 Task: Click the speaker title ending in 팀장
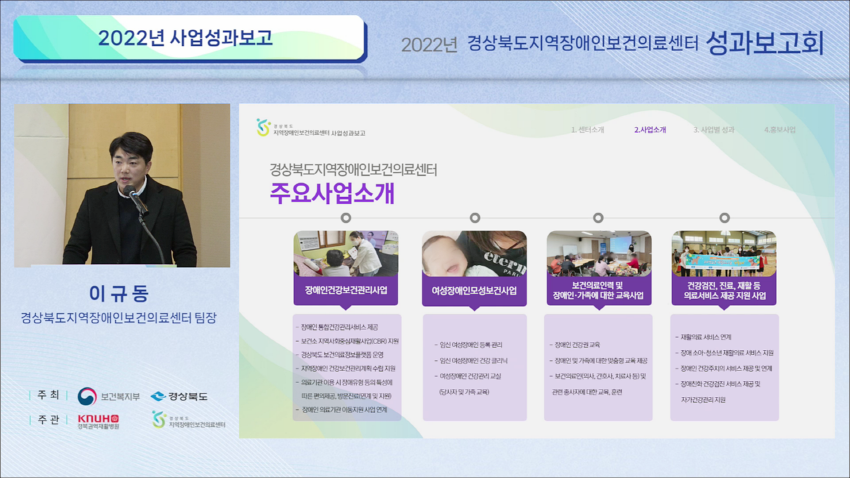(119, 318)
